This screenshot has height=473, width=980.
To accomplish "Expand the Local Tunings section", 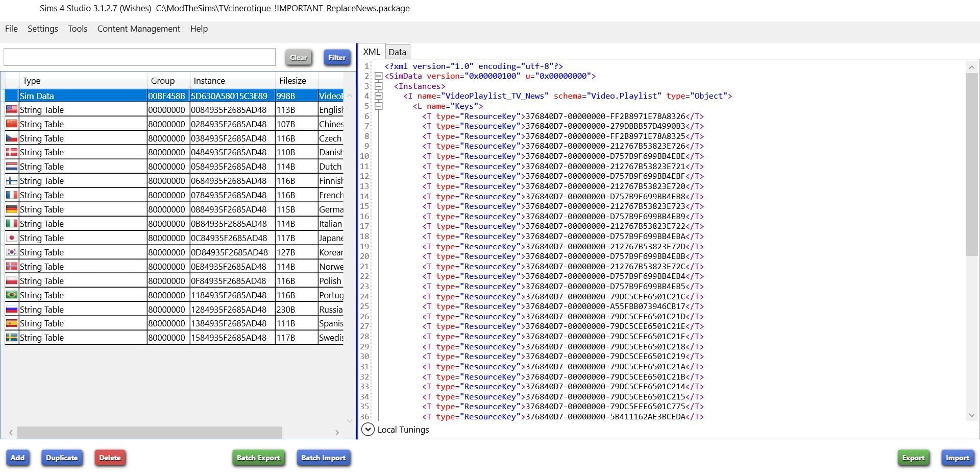I will click(367, 429).
